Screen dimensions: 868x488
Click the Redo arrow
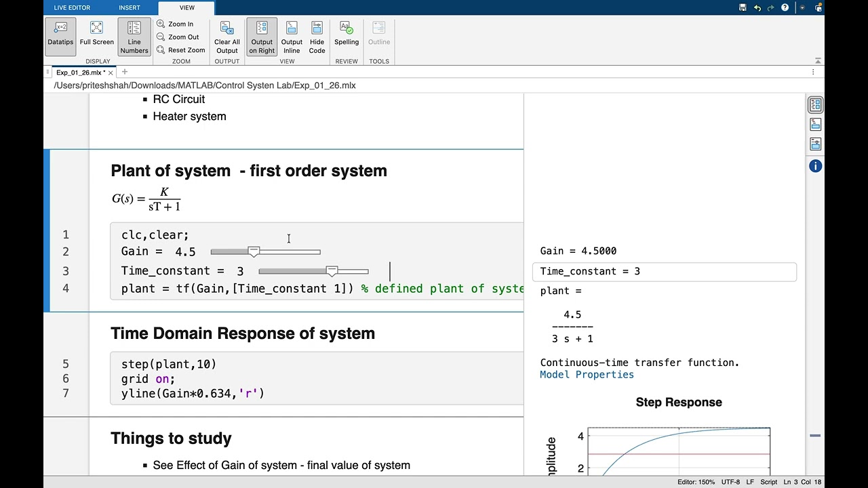[x=771, y=7]
